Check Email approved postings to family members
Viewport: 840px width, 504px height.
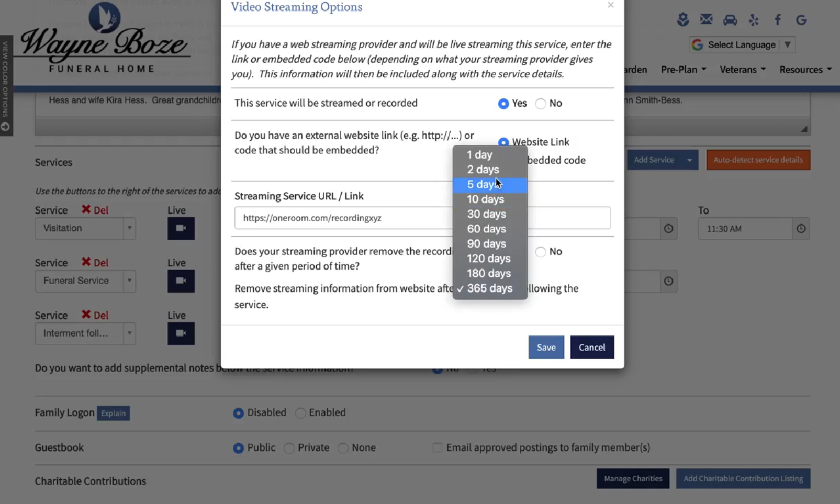[x=437, y=447]
